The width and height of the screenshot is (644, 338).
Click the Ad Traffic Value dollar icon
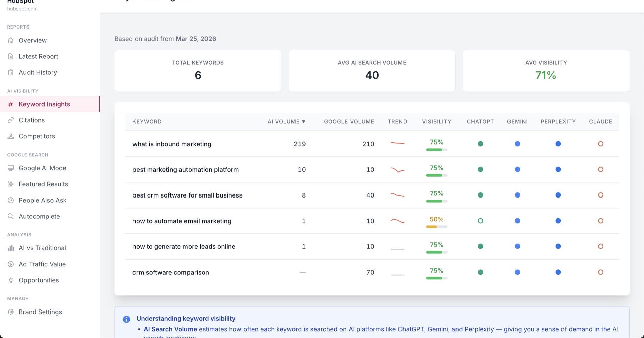(11, 264)
